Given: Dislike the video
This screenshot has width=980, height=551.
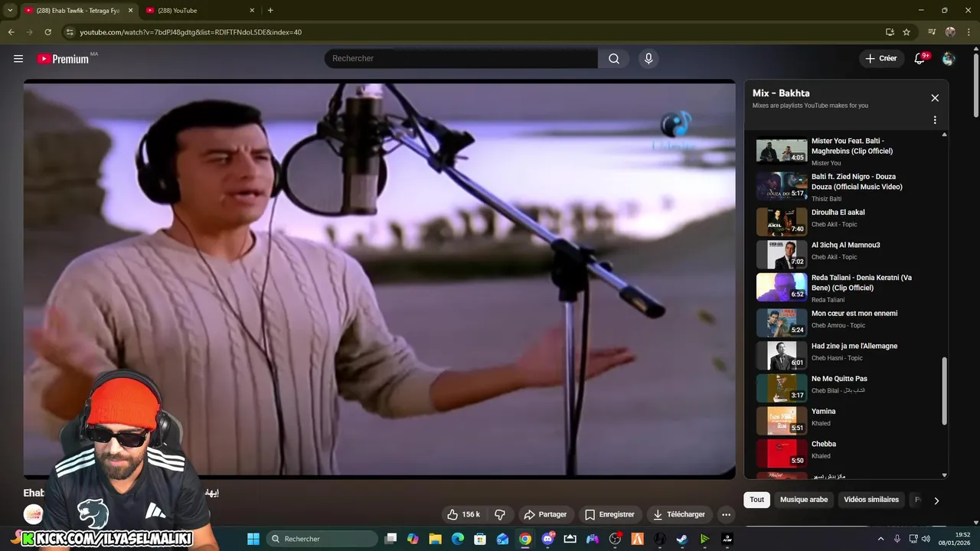Looking at the screenshot, I should pos(500,514).
